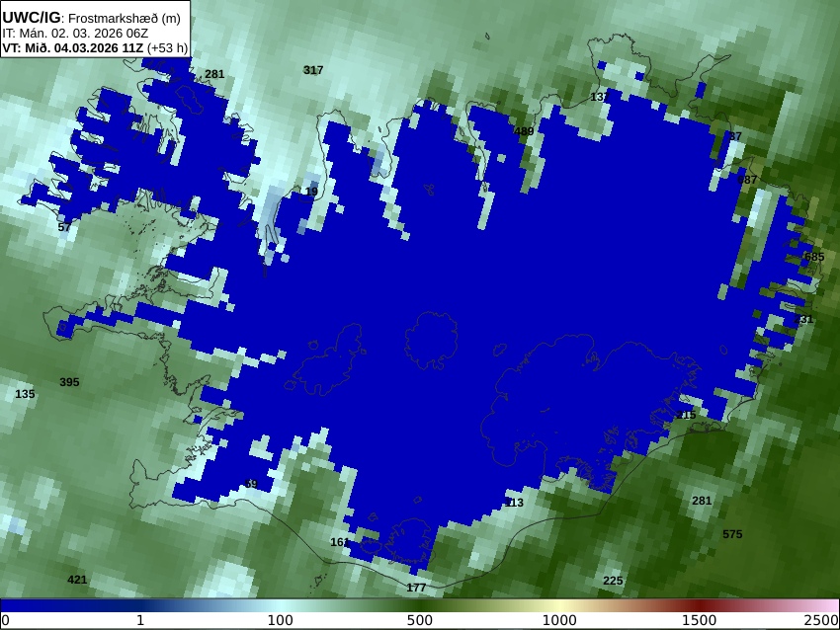
Task: Click the value label '685' on the east coast
Action: (x=814, y=257)
